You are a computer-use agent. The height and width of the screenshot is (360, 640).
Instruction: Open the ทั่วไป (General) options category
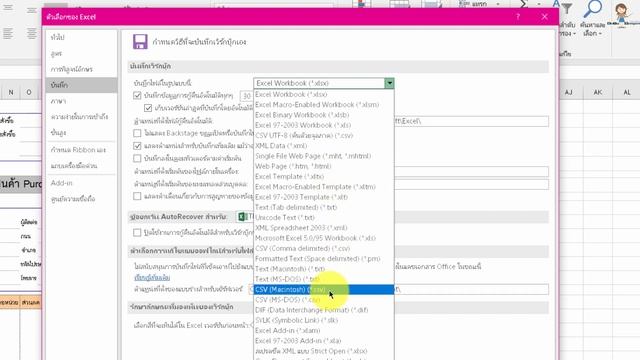(82, 37)
